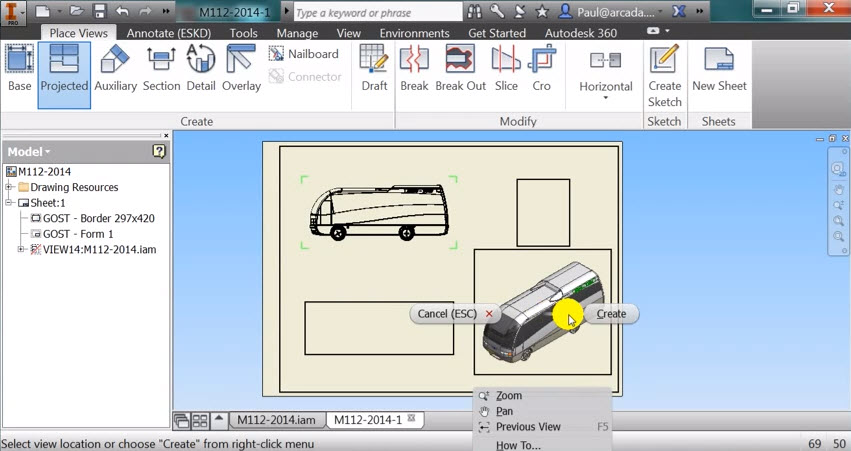The height and width of the screenshot is (451, 851).
Task: Open the View ribbon tab
Action: pos(348,33)
